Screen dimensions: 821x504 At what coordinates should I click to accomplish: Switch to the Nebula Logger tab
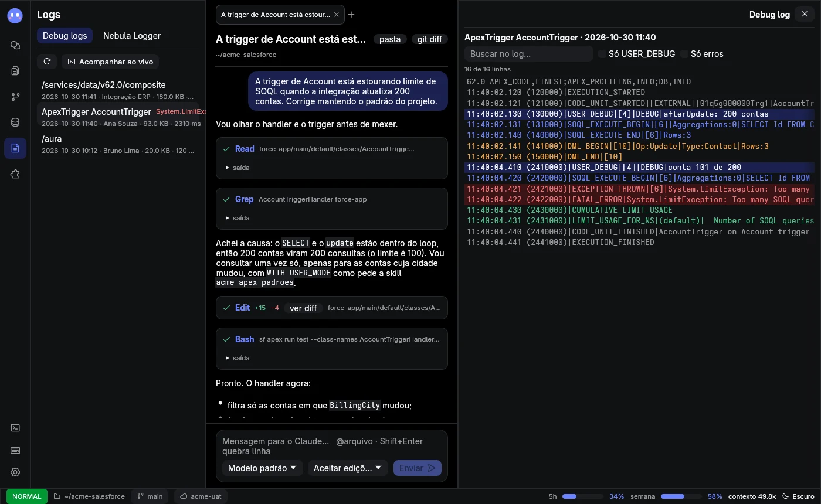click(132, 36)
